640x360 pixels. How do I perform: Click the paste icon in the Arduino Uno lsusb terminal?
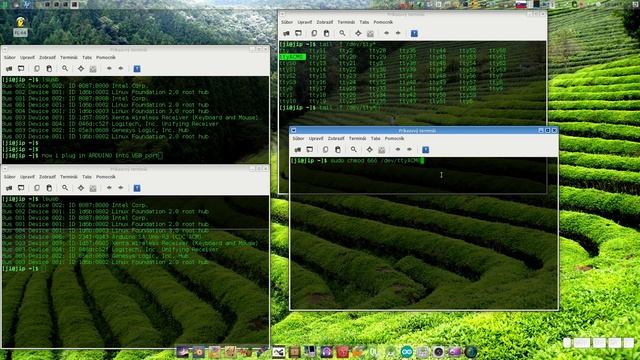pyautogui.click(x=49, y=188)
